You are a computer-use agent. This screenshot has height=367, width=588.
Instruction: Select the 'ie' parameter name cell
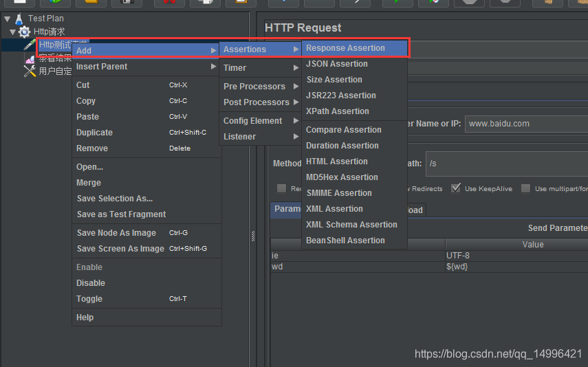(x=358, y=256)
